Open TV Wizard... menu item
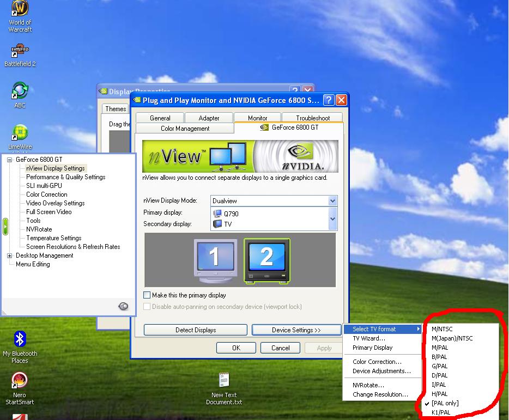Screen dimensions: 509x420 pos(382,338)
